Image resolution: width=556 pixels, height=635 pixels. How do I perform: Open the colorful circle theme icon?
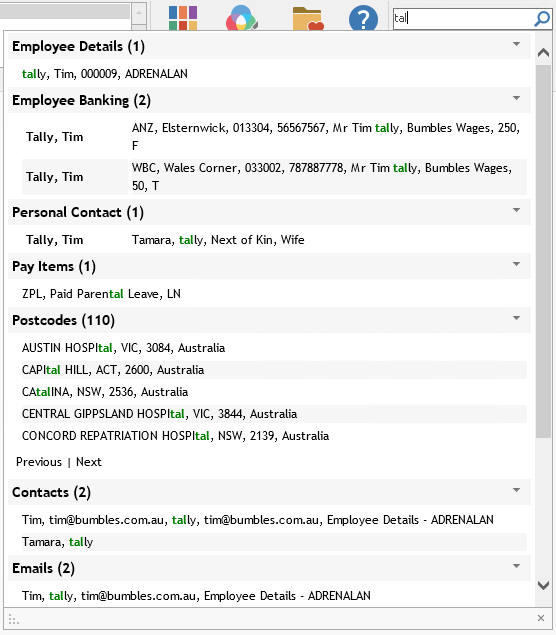pos(241,18)
